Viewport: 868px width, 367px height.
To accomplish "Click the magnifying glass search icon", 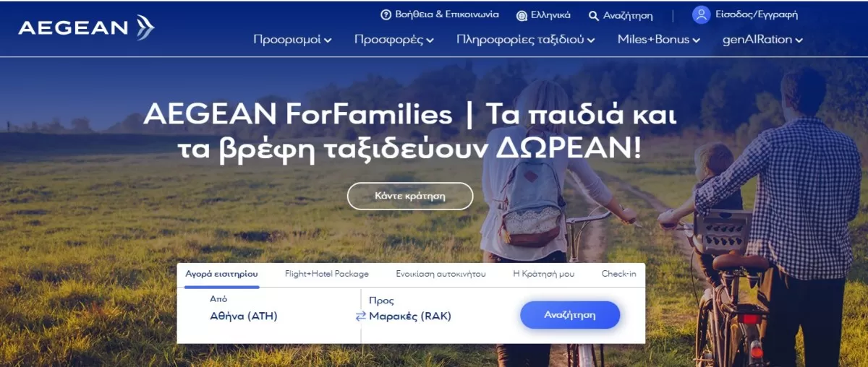I will pyautogui.click(x=594, y=15).
